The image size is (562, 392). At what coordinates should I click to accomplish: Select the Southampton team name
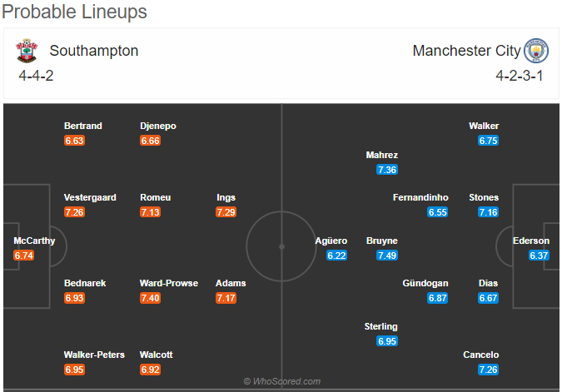point(94,51)
